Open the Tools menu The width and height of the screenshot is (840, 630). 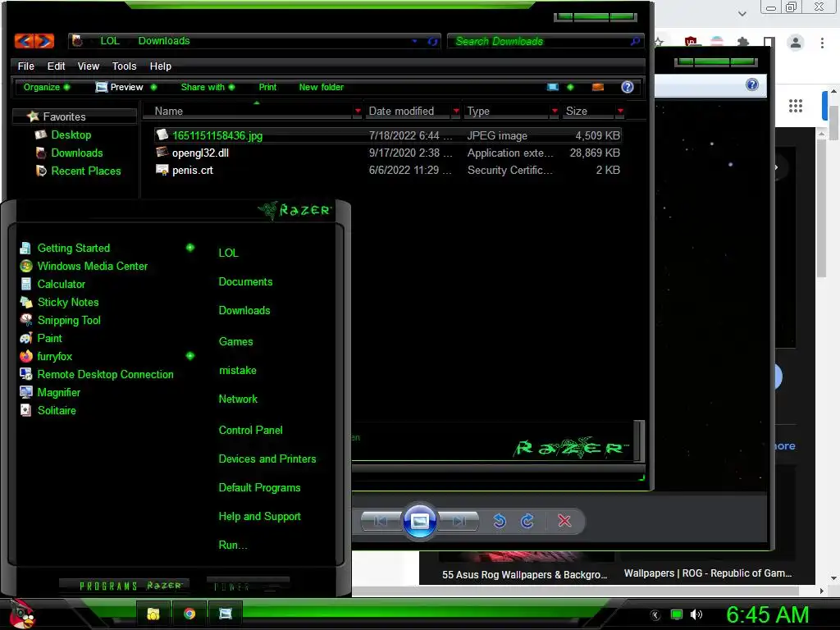click(125, 66)
